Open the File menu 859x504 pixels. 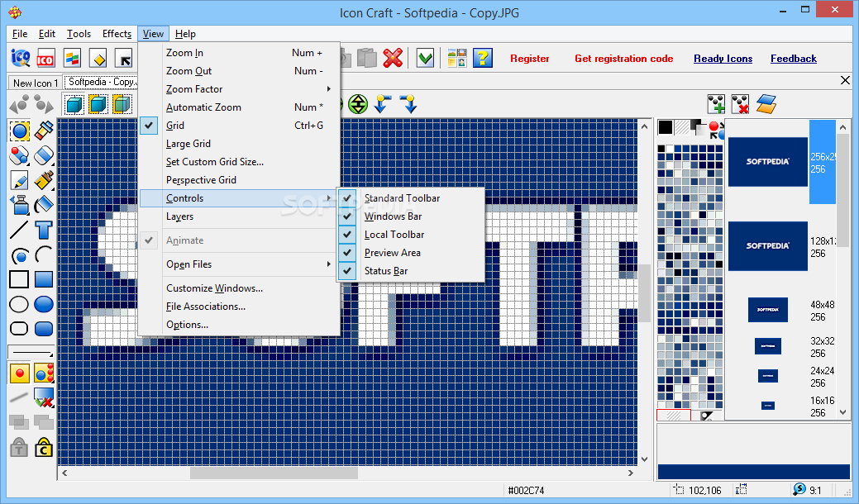click(x=20, y=34)
